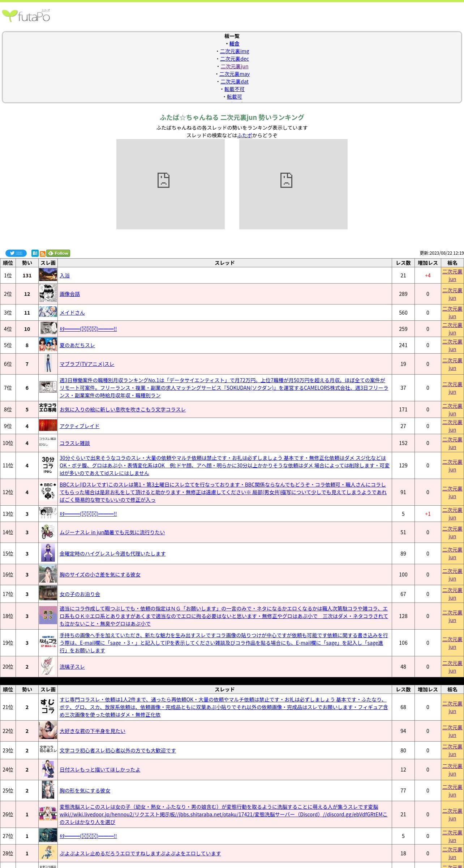Click the 15位 rank cell

click(8, 554)
